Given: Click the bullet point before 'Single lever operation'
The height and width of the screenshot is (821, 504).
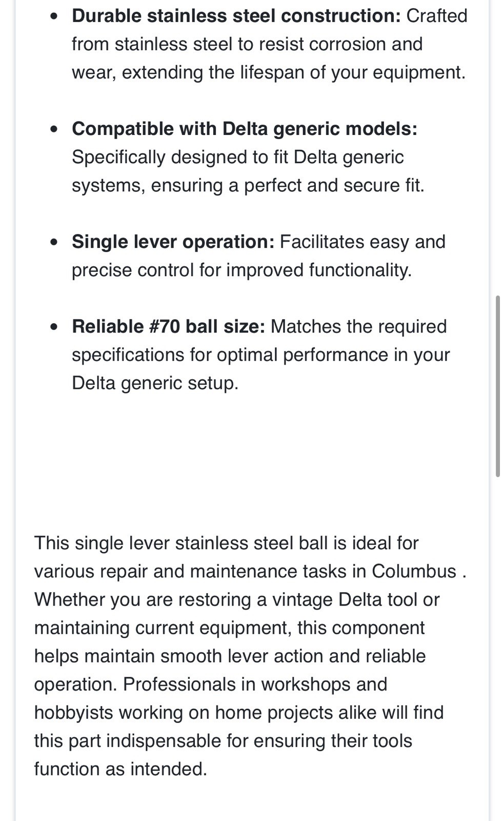Looking at the screenshot, I should (54, 242).
